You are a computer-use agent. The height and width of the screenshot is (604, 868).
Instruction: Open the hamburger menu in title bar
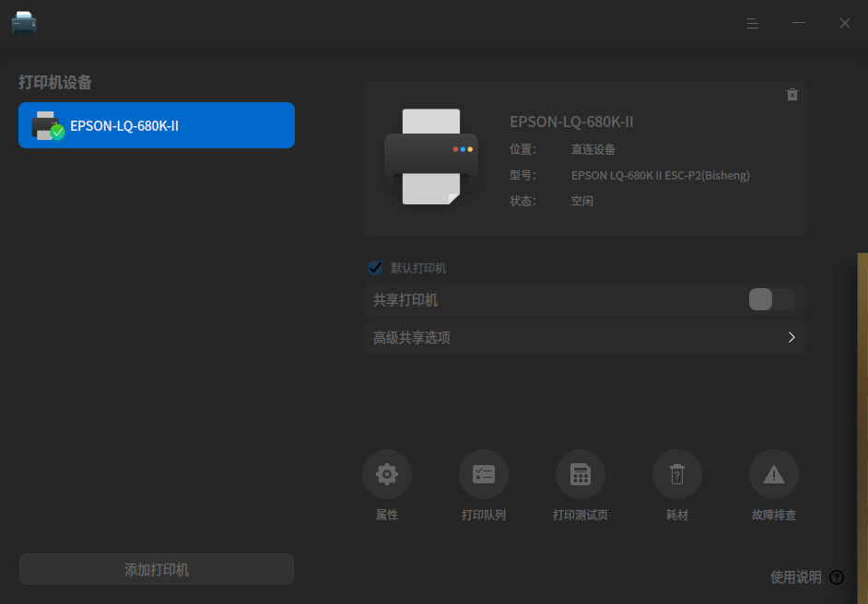click(752, 23)
